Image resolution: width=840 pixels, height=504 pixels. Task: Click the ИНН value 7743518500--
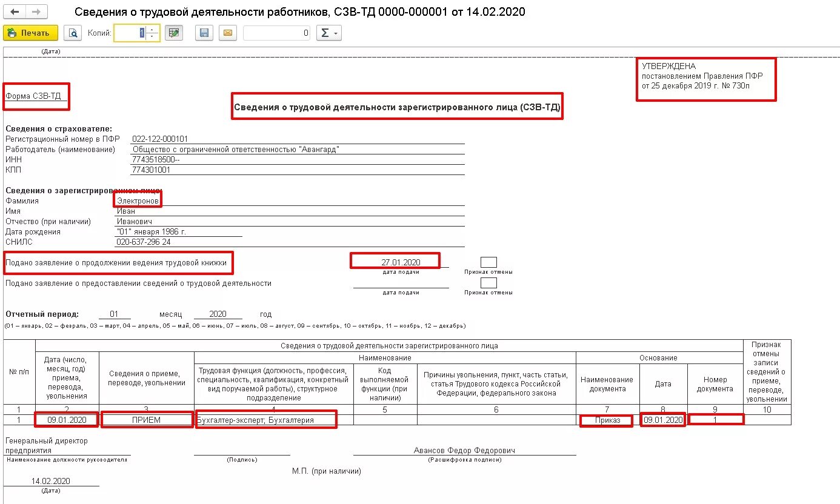click(x=156, y=159)
